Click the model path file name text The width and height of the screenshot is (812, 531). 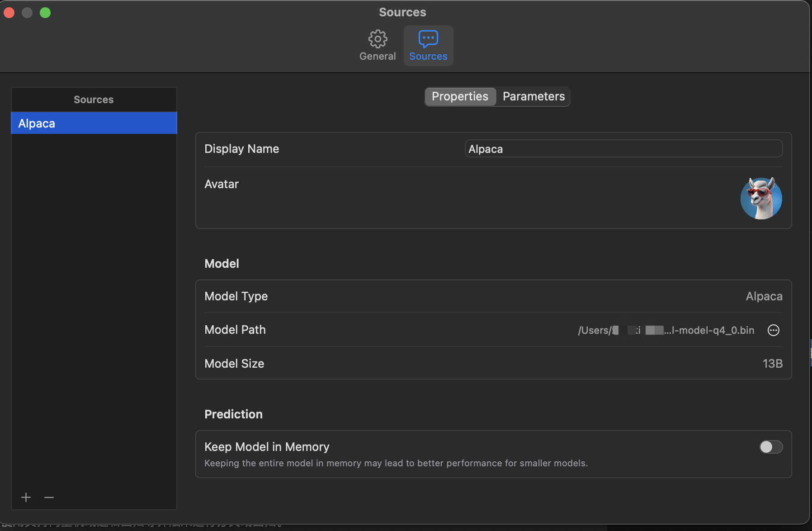pos(666,330)
